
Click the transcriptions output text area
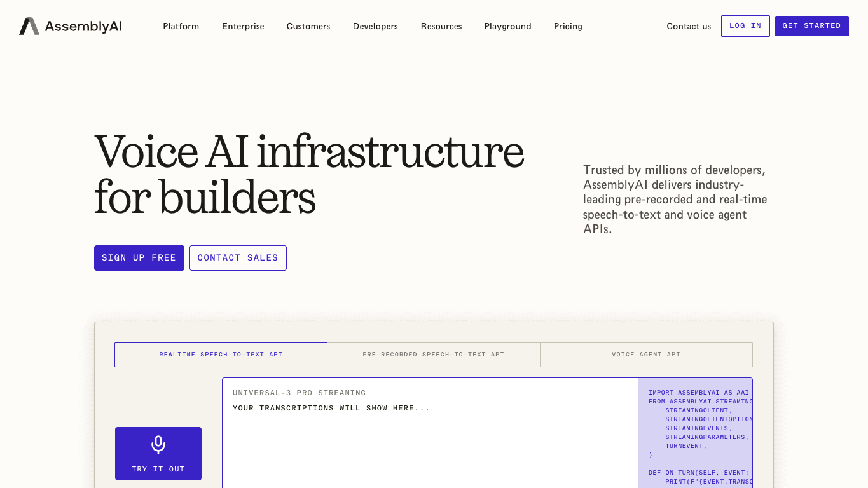430,433
